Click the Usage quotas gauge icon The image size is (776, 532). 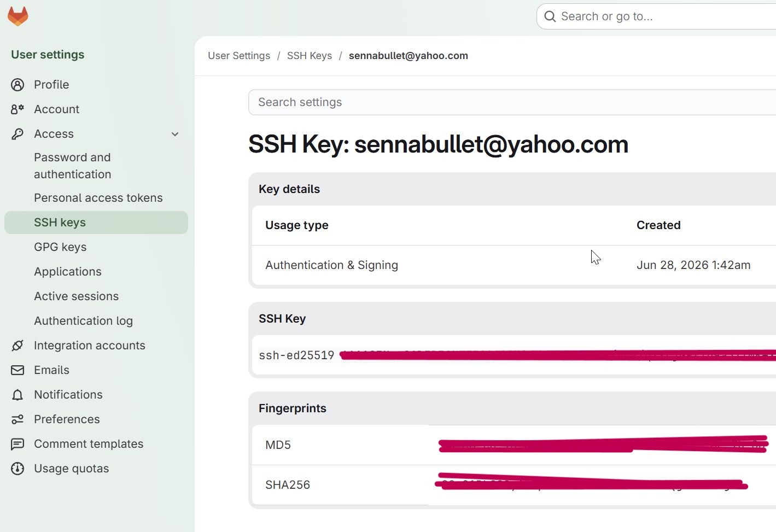[17, 469]
